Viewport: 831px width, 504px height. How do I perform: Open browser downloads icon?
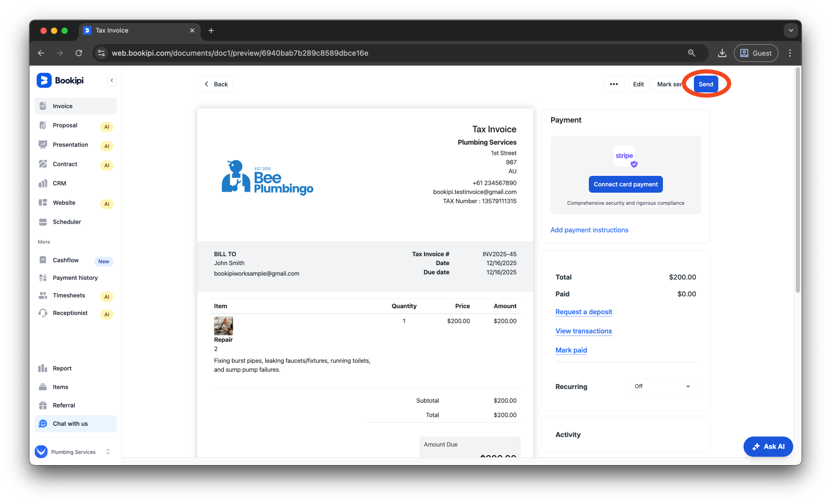(722, 53)
